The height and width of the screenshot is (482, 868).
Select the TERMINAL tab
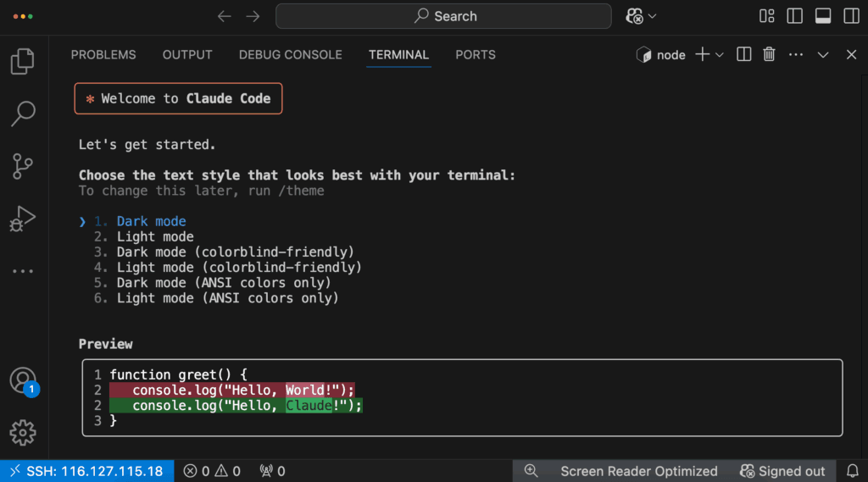398,55
